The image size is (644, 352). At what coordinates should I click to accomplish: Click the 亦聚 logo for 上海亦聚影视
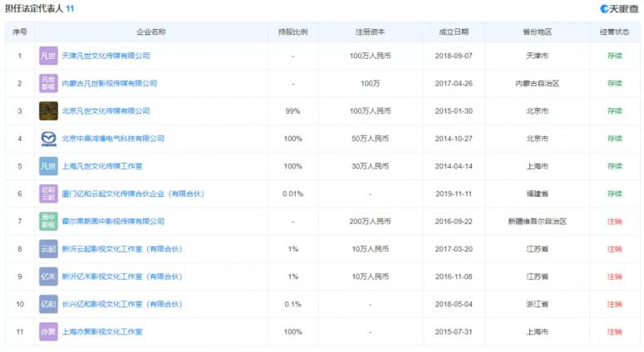coord(48,331)
